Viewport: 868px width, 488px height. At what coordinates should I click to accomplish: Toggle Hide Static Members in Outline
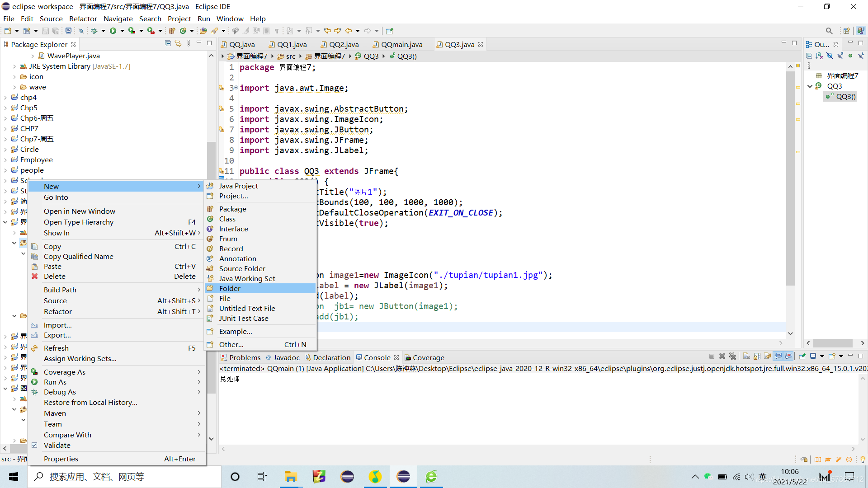[840, 56]
